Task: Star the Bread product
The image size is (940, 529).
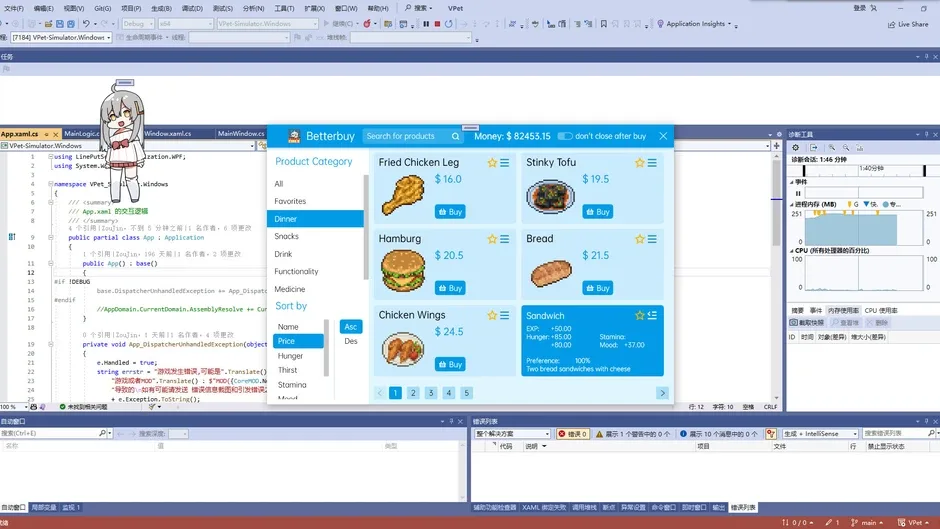Action: click(640, 239)
